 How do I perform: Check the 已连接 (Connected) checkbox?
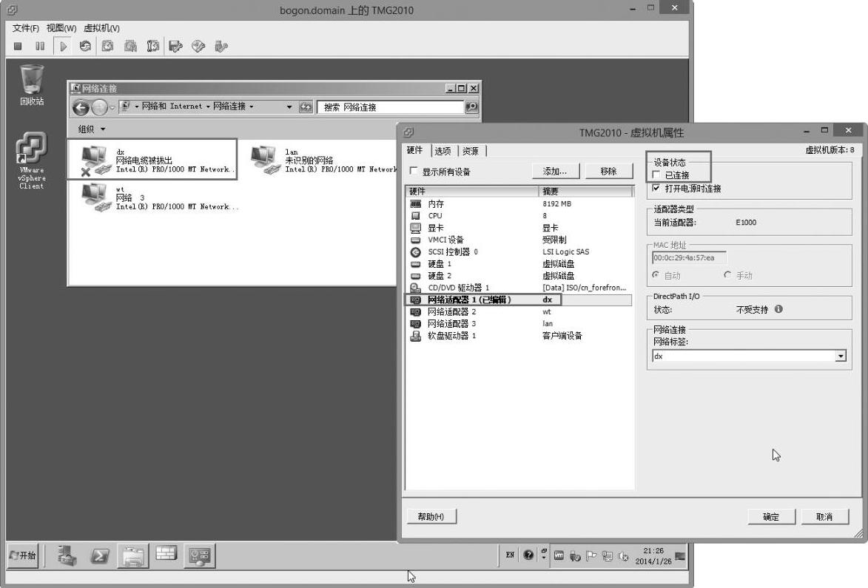[x=656, y=175]
